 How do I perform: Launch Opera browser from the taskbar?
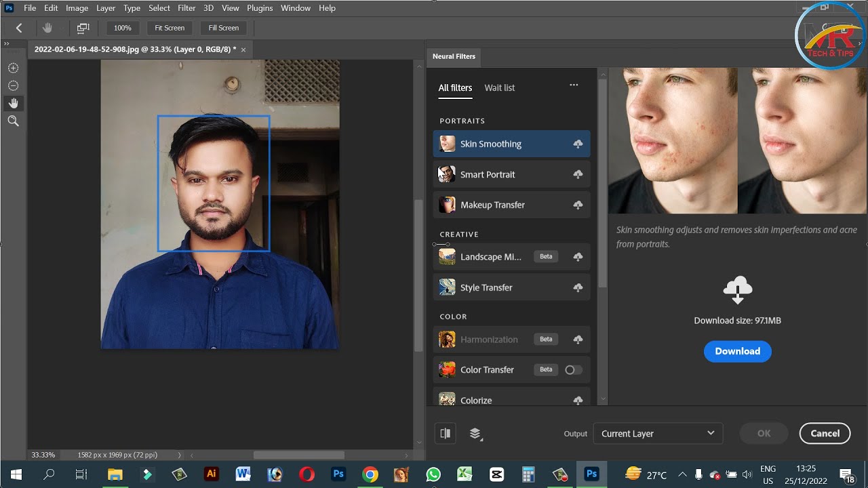click(307, 474)
